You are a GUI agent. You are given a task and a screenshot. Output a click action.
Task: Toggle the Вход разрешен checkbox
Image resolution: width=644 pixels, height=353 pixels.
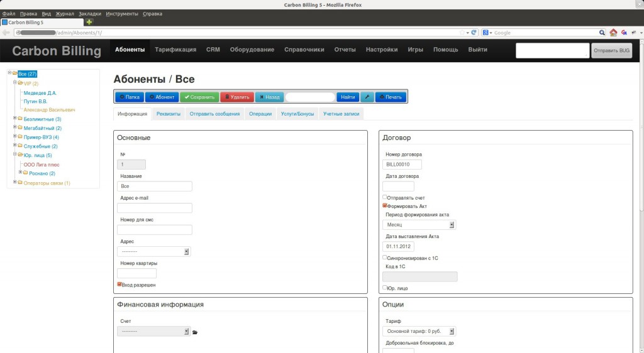(119, 284)
